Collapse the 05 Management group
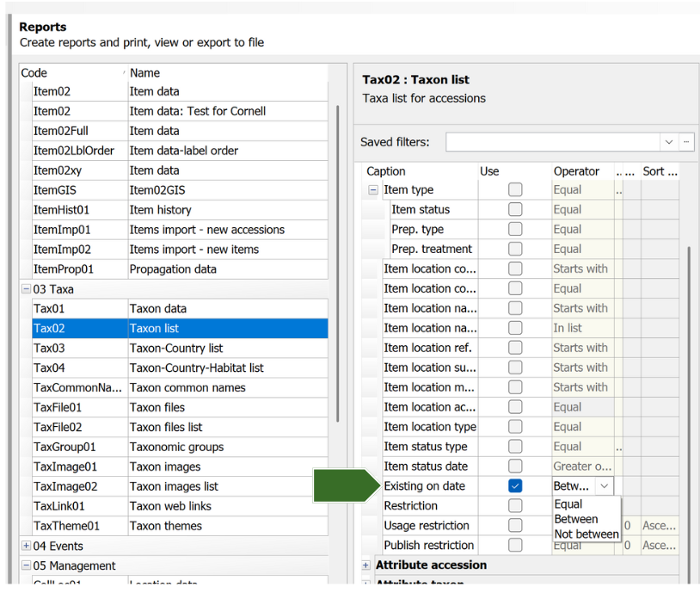Screen dimensions: 700x593 point(27,565)
